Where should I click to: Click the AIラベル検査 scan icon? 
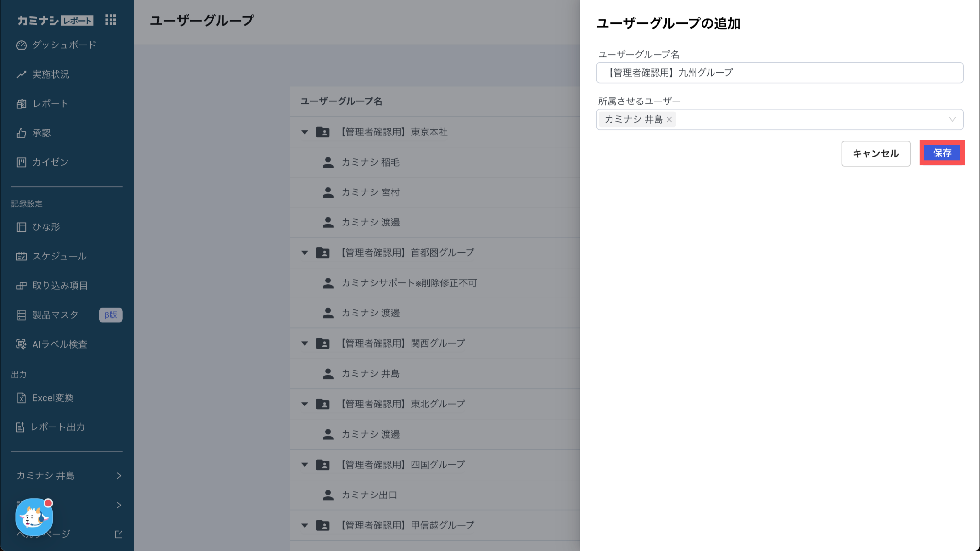pos(22,344)
